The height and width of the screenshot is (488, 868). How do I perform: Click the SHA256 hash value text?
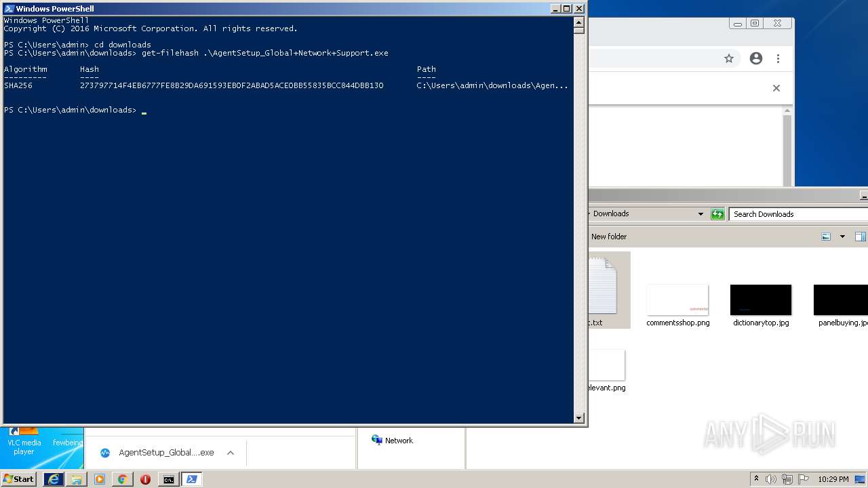tap(231, 85)
